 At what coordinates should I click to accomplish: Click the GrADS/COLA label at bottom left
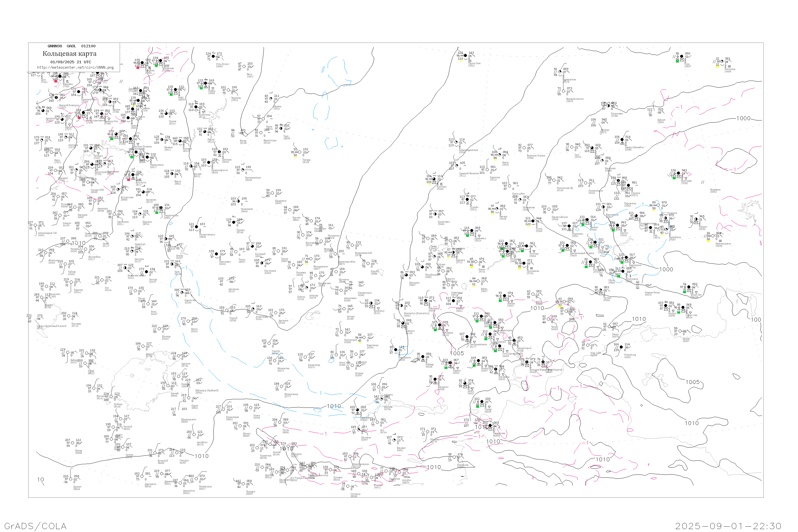[x=35, y=526]
